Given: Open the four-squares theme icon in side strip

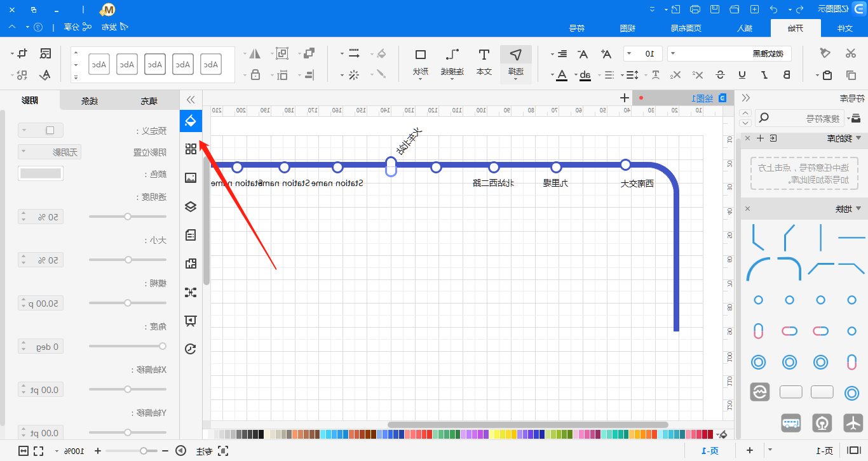Looking at the screenshot, I should point(191,149).
